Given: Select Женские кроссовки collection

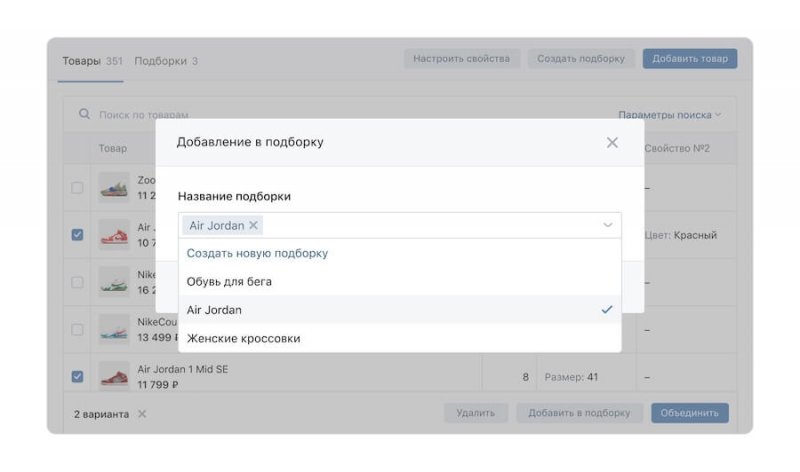Looking at the screenshot, I should [243, 338].
